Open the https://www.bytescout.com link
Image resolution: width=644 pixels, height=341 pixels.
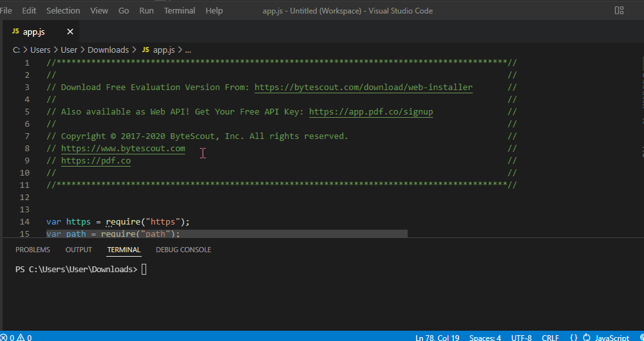[x=123, y=149]
